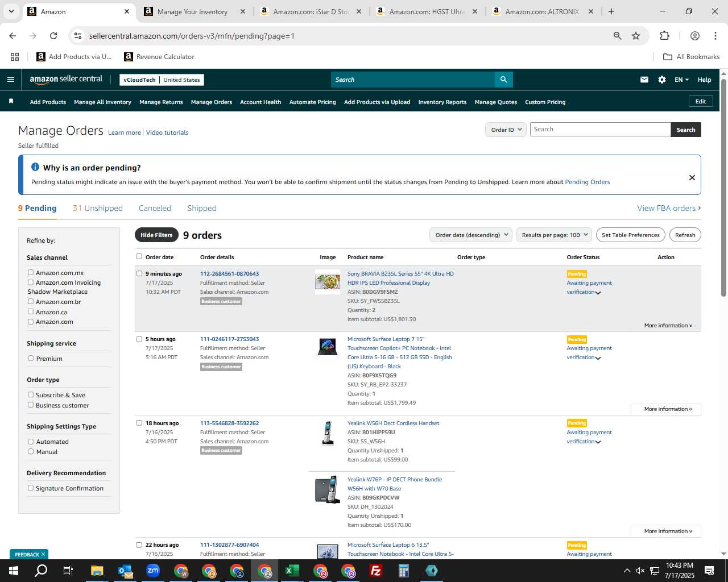Check the Amazon.com.mx sales channel filter
The image size is (728, 582).
31,272
